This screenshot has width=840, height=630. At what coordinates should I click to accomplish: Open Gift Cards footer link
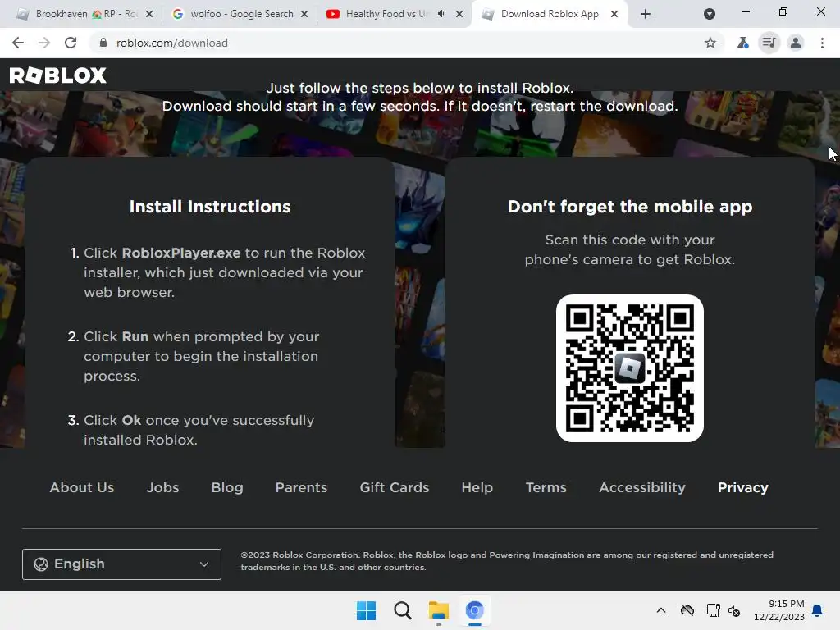[395, 487]
